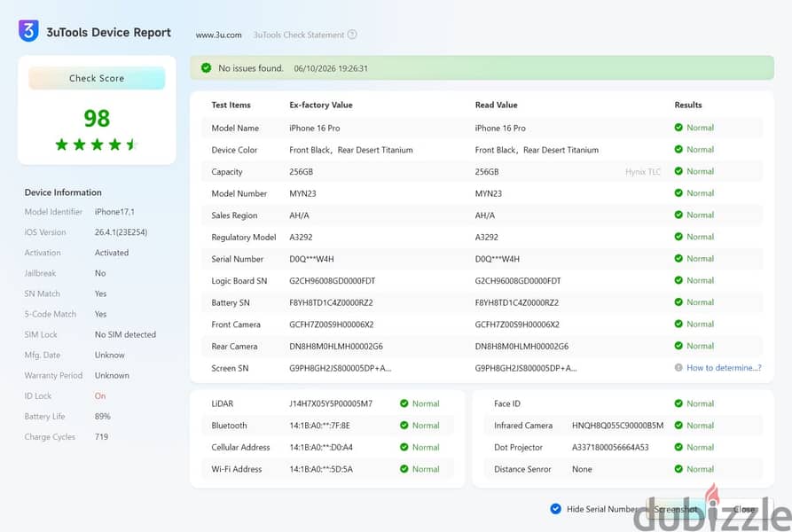Click the Normal check icon in Capacity row
The height and width of the screenshot is (532, 792).
pos(678,171)
